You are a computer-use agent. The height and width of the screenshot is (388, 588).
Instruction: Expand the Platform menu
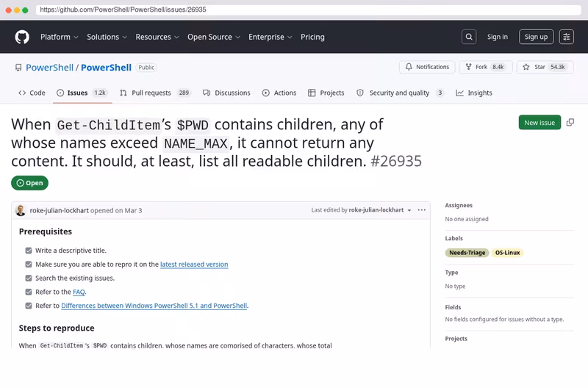60,37
